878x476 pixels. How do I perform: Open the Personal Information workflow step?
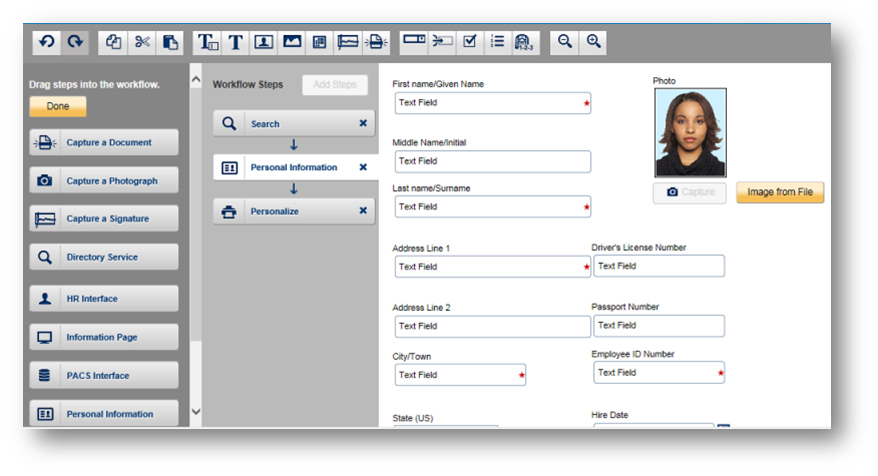[x=294, y=167]
